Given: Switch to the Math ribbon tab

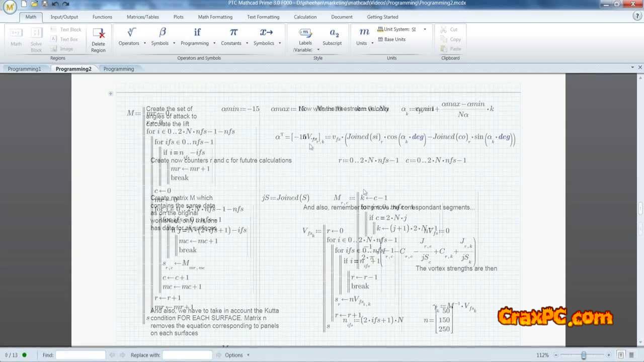Looking at the screenshot, I should click(31, 17).
